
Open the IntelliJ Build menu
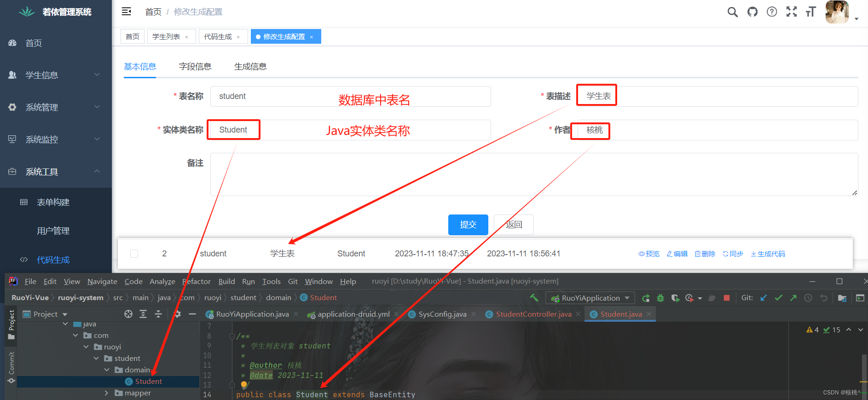tap(226, 281)
